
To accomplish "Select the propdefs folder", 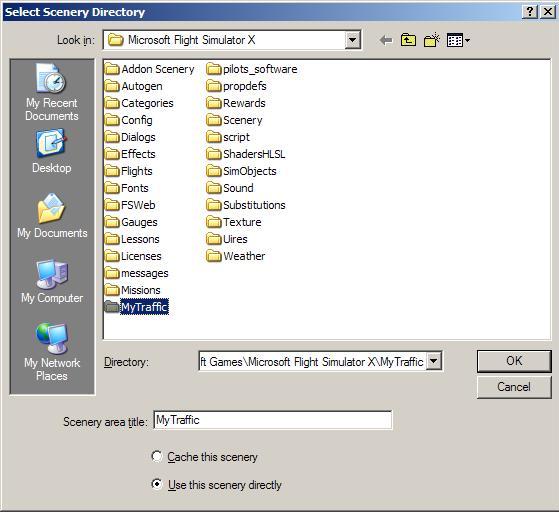I will tap(237, 86).
